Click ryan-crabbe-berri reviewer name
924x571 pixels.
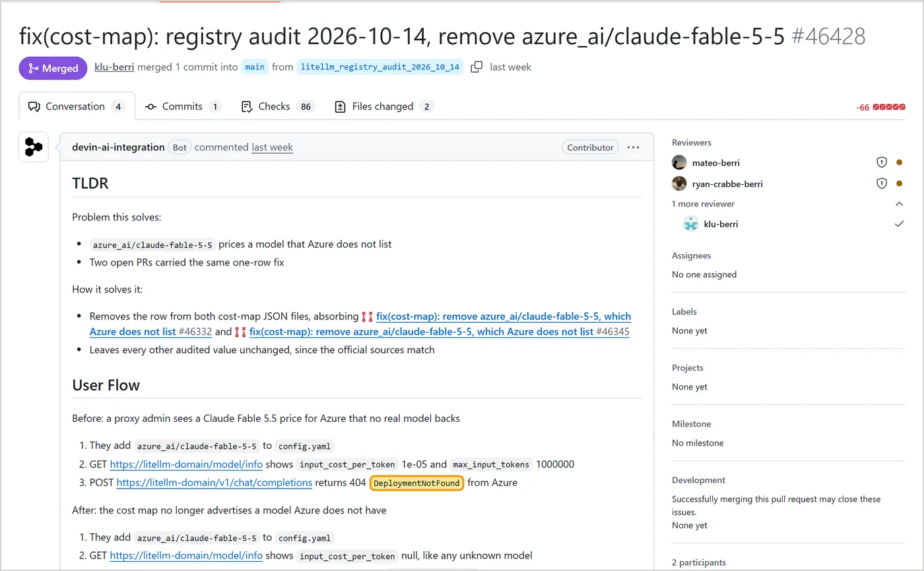[727, 184]
